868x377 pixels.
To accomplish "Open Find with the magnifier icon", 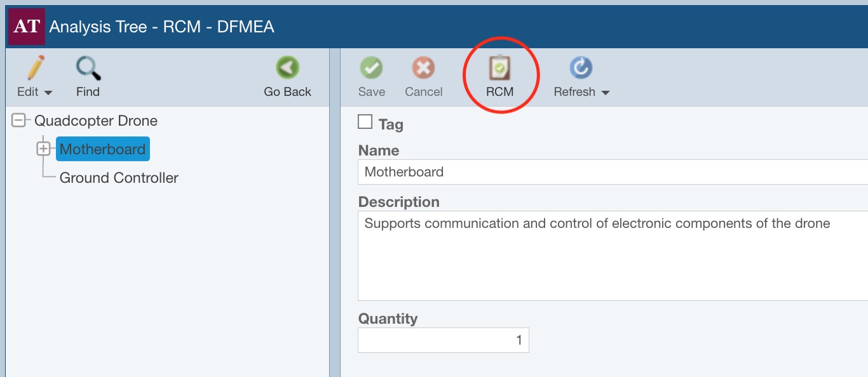I will (x=88, y=68).
